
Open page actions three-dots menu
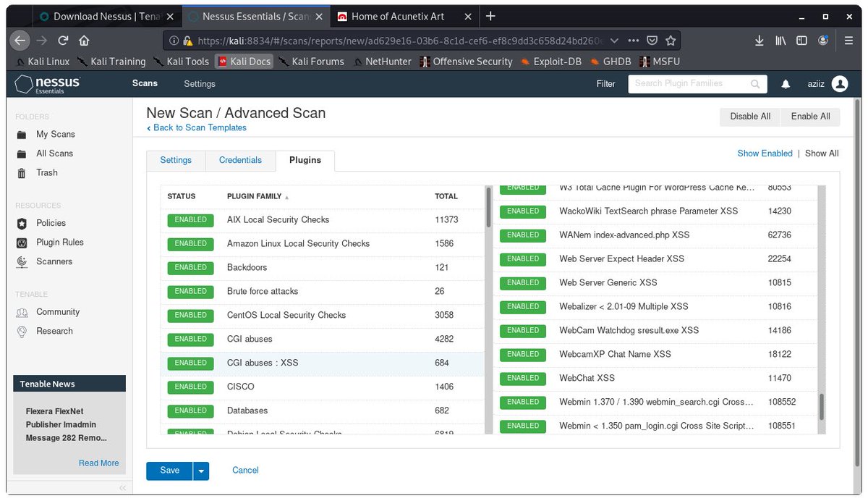click(633, 41)
